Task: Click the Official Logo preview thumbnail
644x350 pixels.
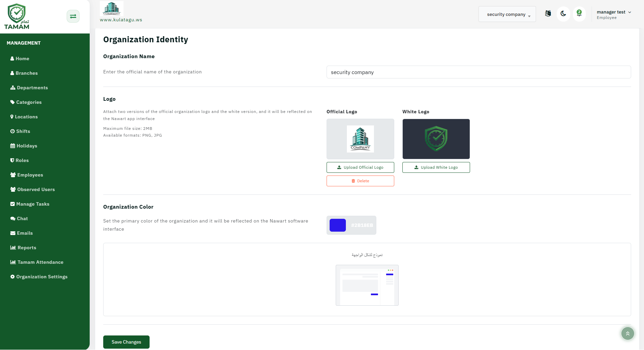Action: click(x=360, y=139)
